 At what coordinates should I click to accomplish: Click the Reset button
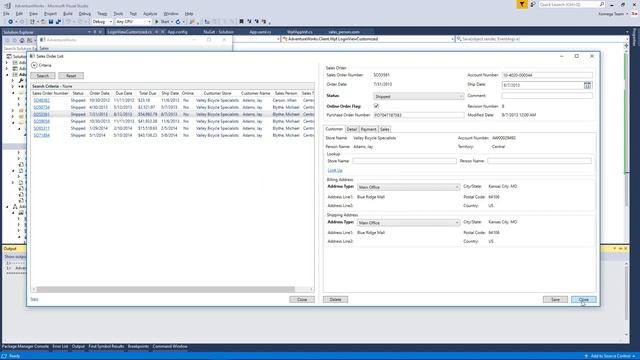coord(71,76)
